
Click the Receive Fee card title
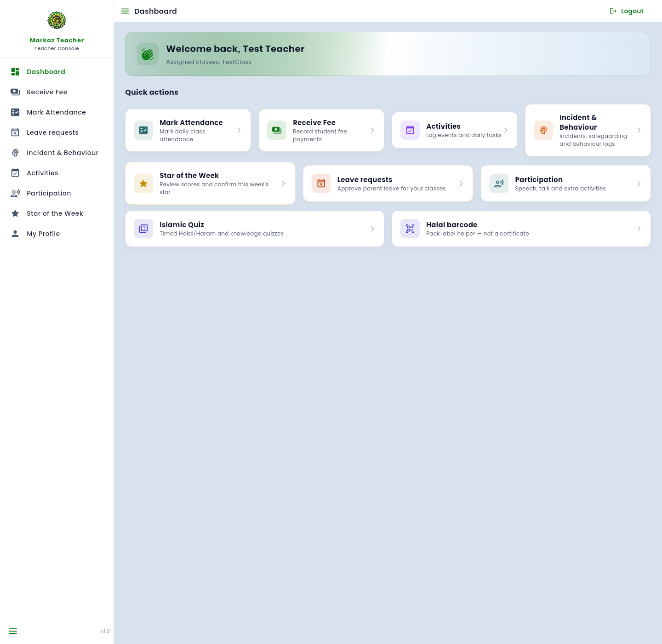pos(314,122)
